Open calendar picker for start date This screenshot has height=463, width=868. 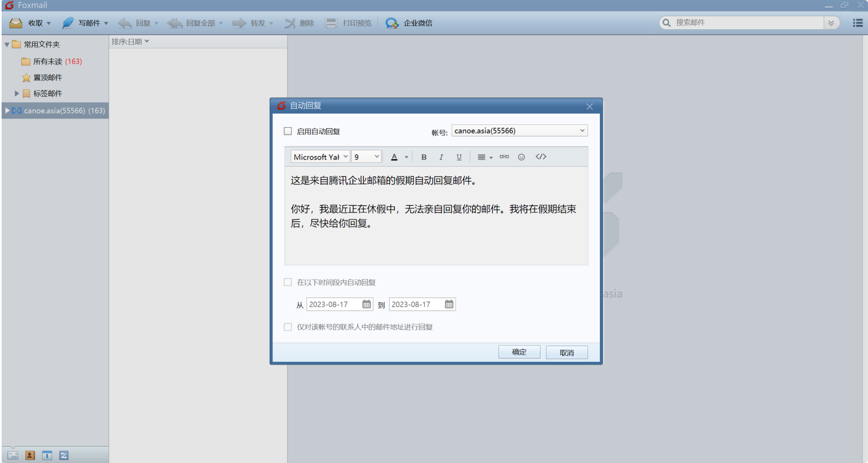pos(366,305)
